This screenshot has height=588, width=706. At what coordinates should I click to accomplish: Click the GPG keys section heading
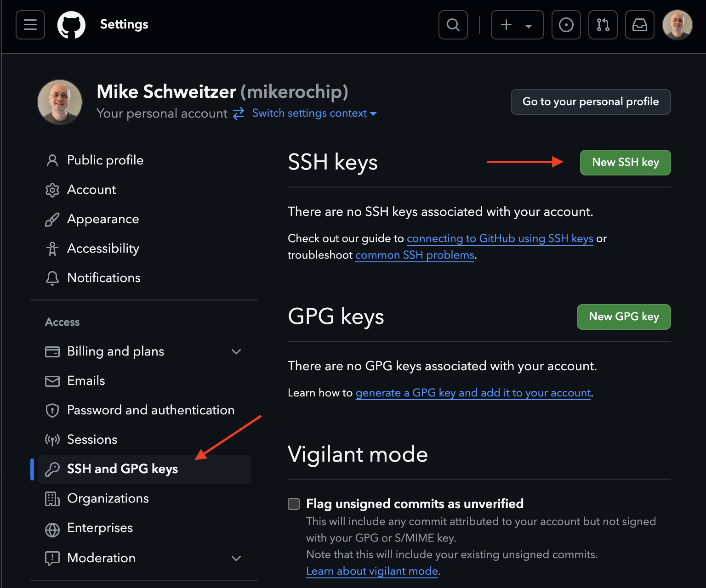click(336, 317)
